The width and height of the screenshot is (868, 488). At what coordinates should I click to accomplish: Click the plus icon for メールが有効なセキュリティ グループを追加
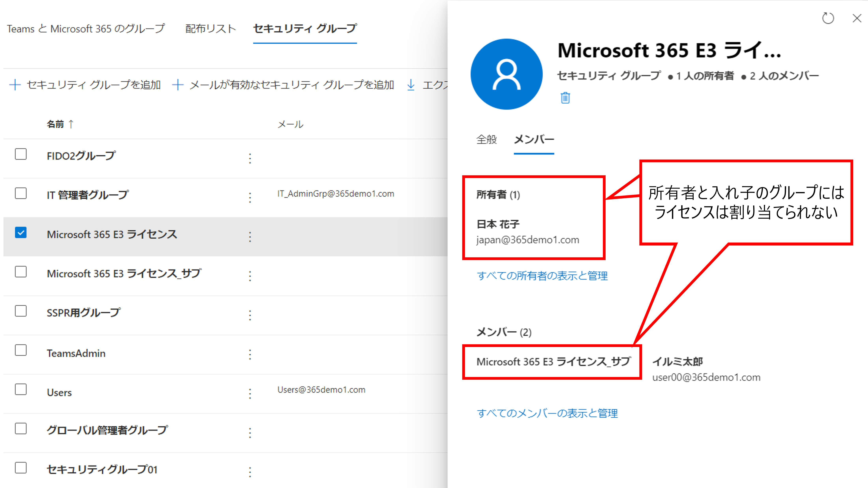coord(178,85)
